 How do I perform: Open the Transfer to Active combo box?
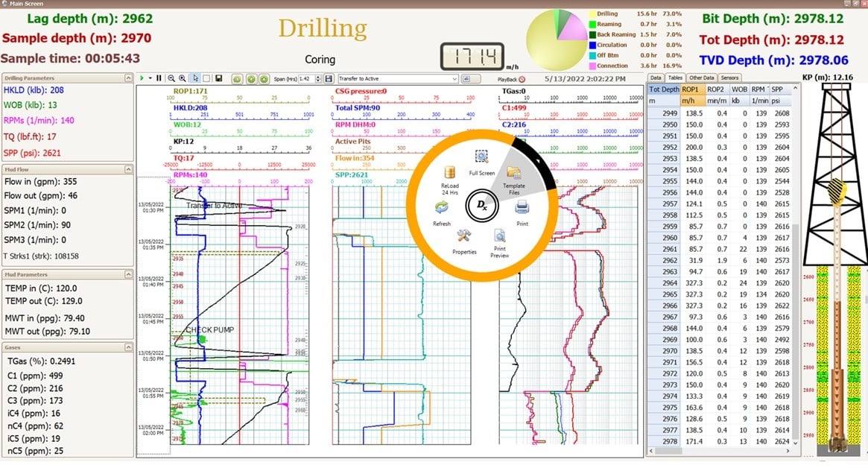(398, 79)
